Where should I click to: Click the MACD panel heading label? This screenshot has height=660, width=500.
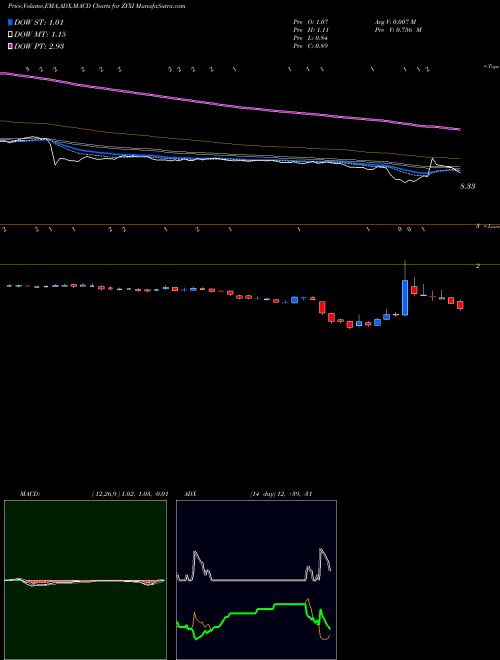[30, 494]
